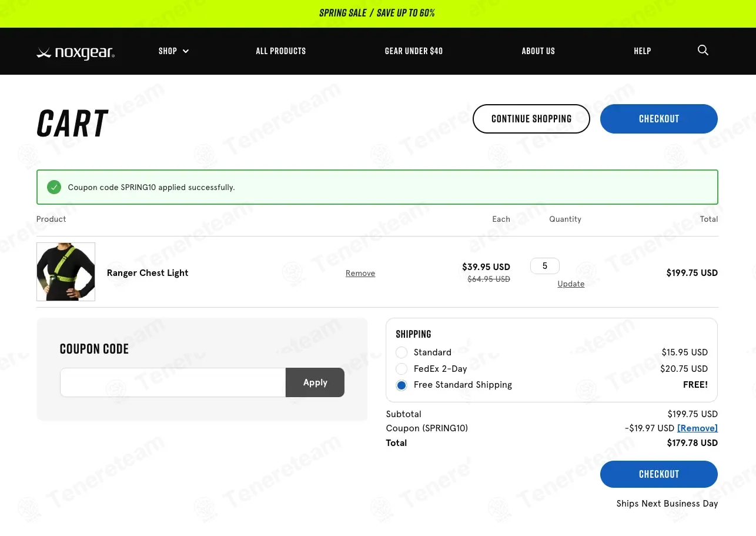Image resolution: width=756 pixels, height=536 pixels.
Task: Open Gear Under $40 page
Action: pyautogui.click(x=414, y=51)
